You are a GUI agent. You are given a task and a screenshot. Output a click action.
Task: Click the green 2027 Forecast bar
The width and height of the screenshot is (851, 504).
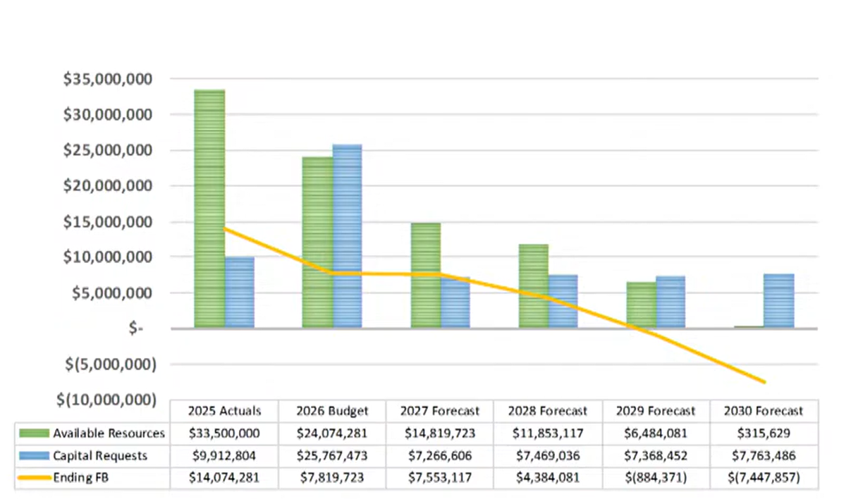click(x=426, y=275)
